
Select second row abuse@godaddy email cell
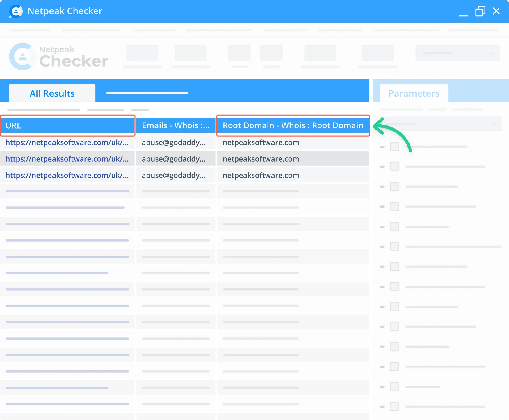click(x=176, y=159)
